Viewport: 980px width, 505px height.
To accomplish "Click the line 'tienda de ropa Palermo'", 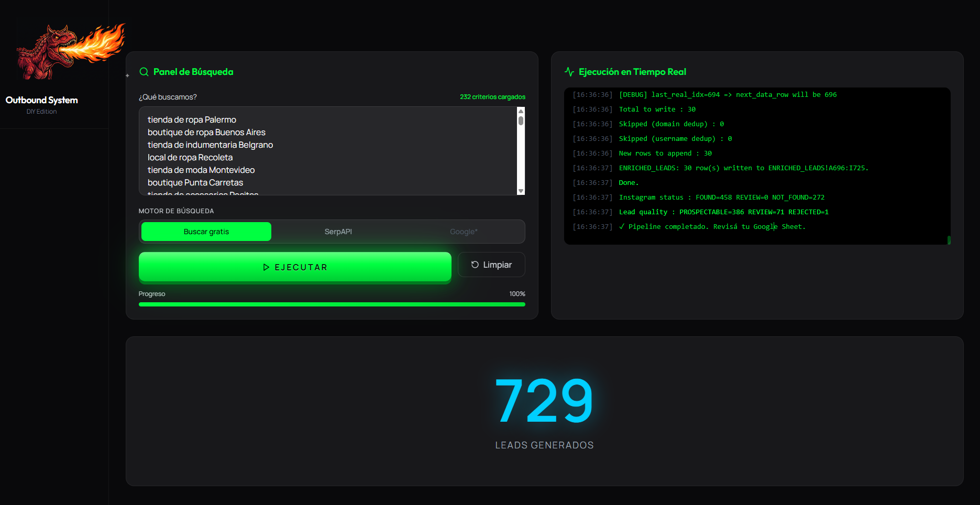I will pos(192,119).
